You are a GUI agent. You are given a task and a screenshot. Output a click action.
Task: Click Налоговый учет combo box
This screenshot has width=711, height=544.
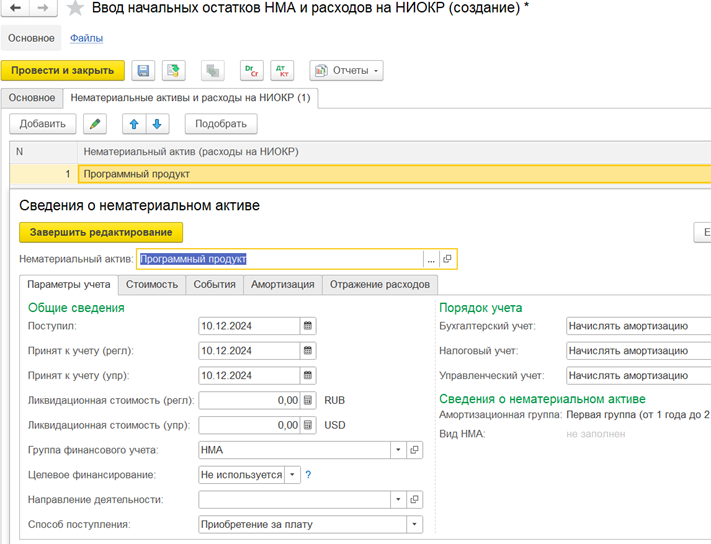638,351
